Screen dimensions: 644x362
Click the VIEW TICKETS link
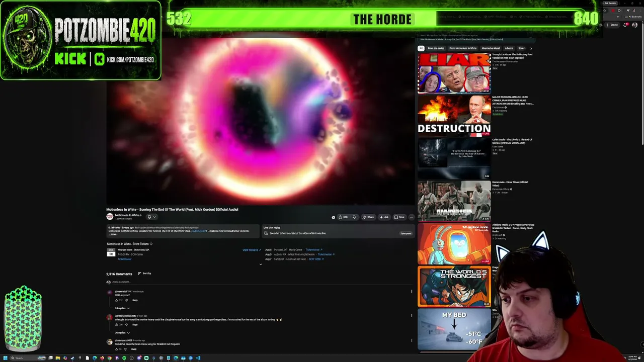tap(252, 250)
